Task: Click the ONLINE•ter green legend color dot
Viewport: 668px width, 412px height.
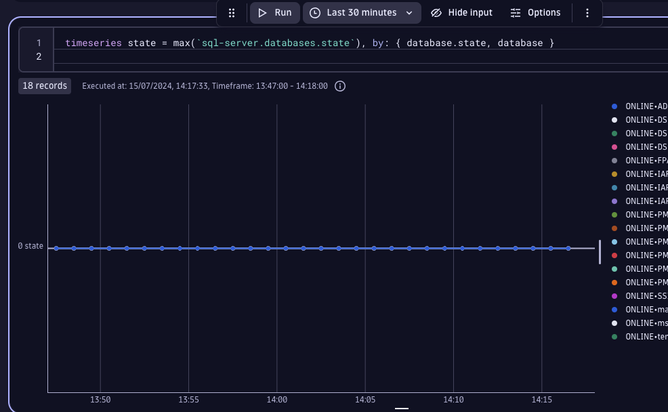Action: click(614, 336)
